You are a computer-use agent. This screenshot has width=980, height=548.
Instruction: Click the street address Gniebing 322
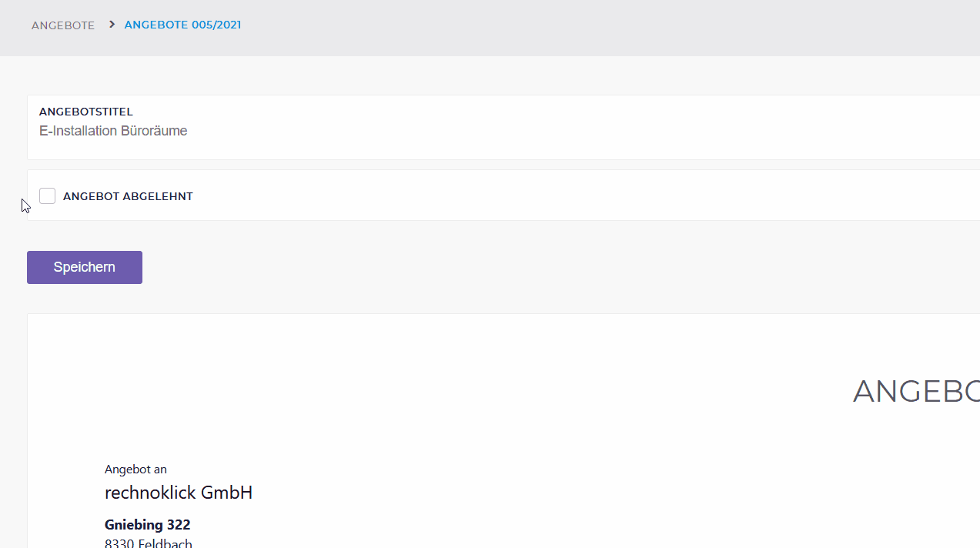[x=148, y=525]
